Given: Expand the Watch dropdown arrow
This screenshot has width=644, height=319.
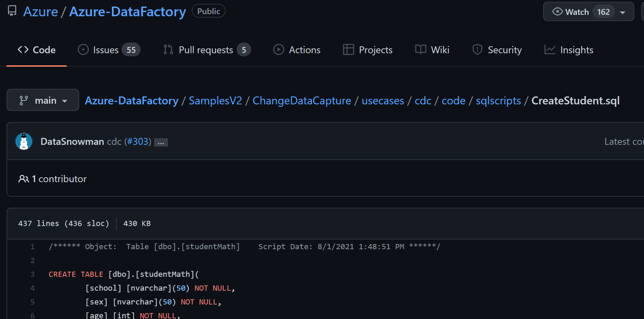Looking at the screenshot, I should click(623, 12).
